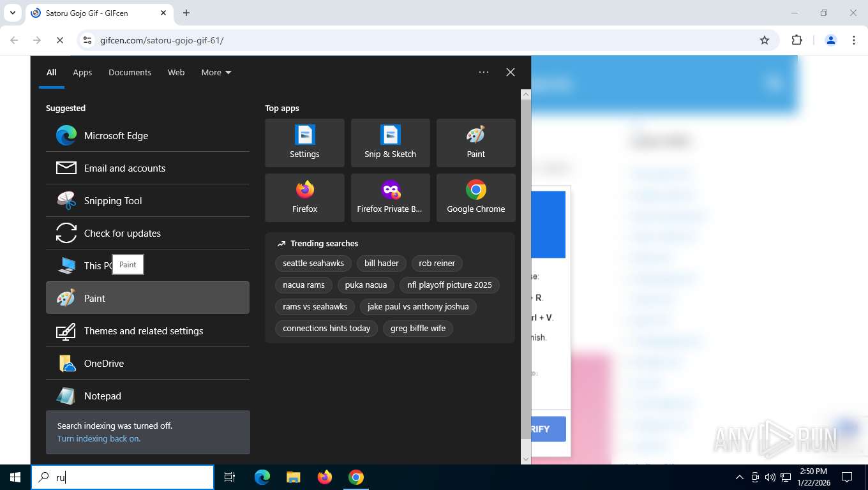Image resolution: width=868 pixels, height=490 pixels.
Task: Show hidden system tray icons
Action: coord(740,477)
